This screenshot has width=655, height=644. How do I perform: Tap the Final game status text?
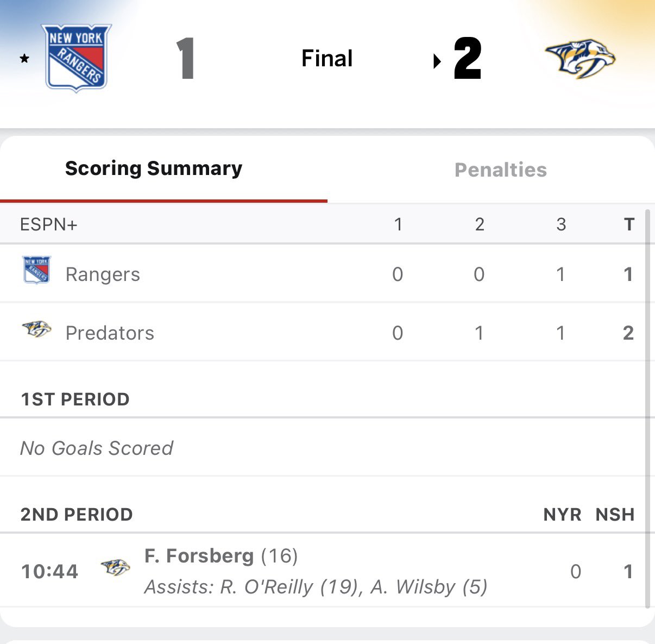[327, 58]
